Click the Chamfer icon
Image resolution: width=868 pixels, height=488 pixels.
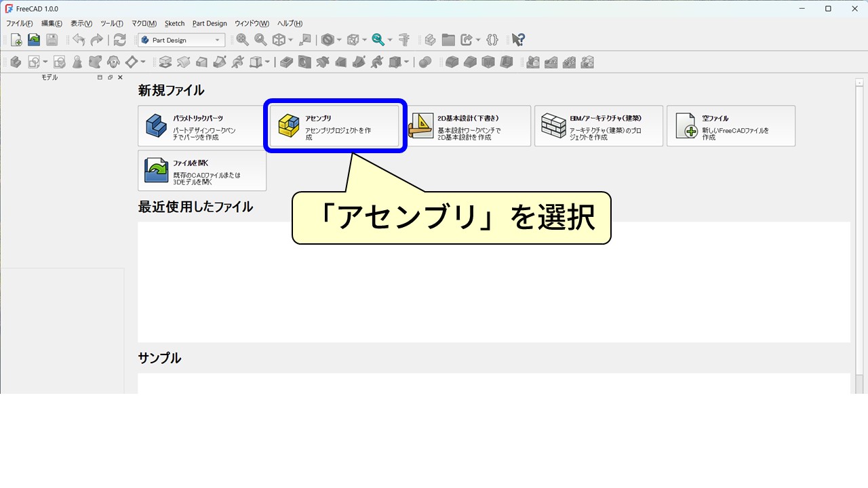click(x=470, y=62)
